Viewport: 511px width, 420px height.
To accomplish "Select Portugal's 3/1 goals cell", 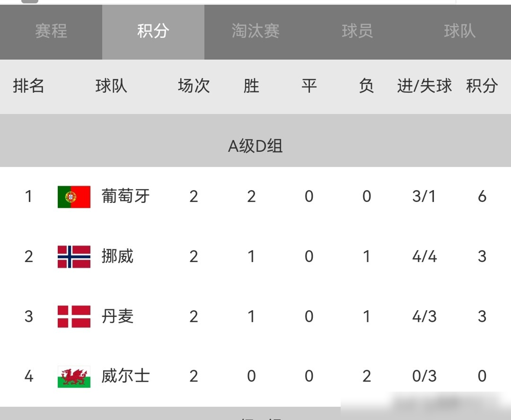I will tap(424, 196).
